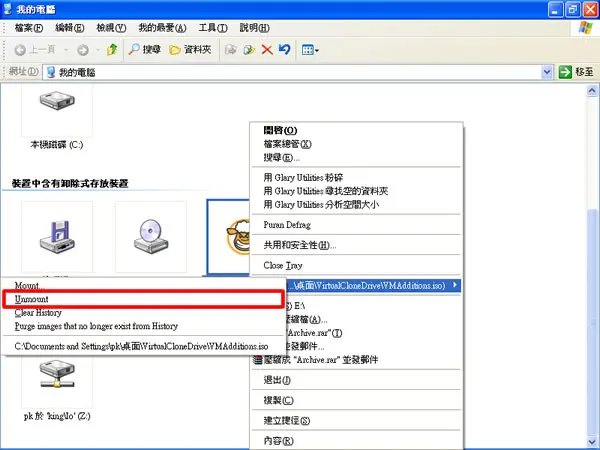Screen dimensions: 600x450
Task: Click the Virtual CloneDrive sheep icon
Action: point(238,237)
